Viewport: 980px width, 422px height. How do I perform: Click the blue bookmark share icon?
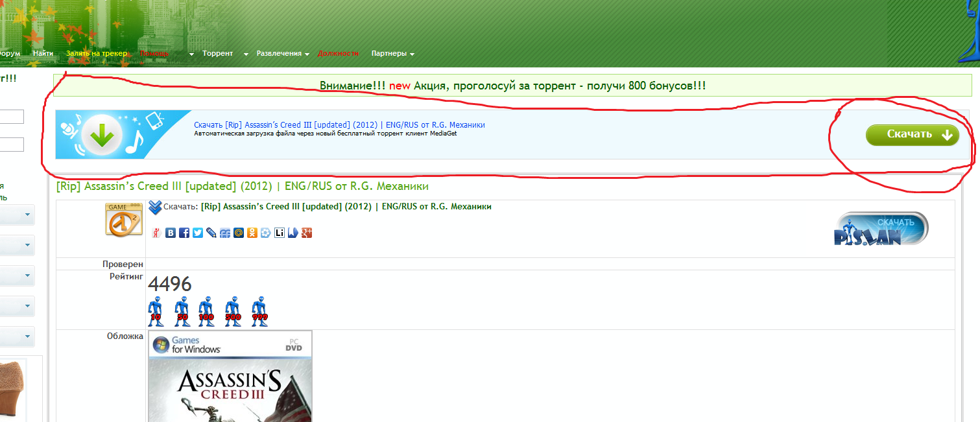tap(293, 233)
